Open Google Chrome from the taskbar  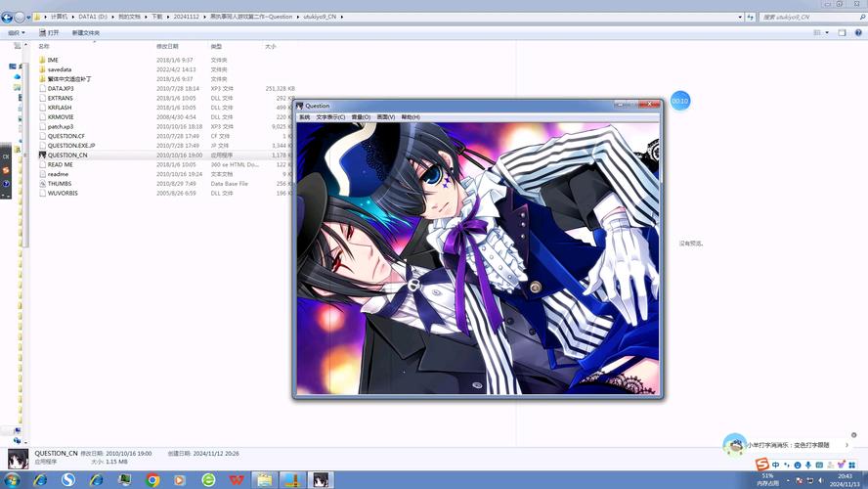pyautogui.click(x=152, y=479)
